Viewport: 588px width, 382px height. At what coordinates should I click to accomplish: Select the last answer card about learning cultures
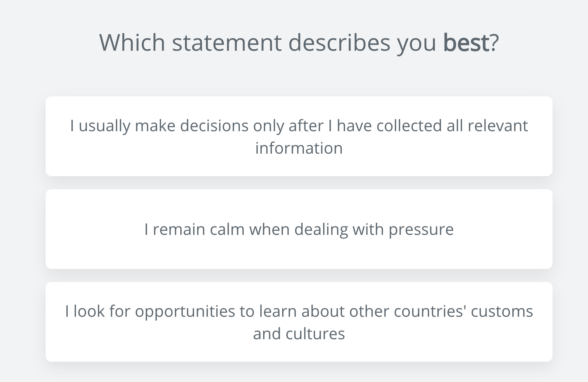click(299, 322)
